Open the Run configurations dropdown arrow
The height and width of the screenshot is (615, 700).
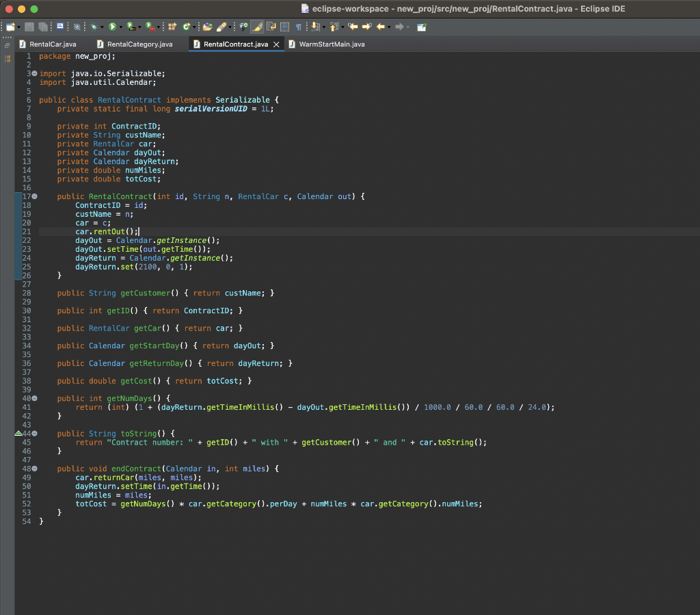tap(120, 26)
